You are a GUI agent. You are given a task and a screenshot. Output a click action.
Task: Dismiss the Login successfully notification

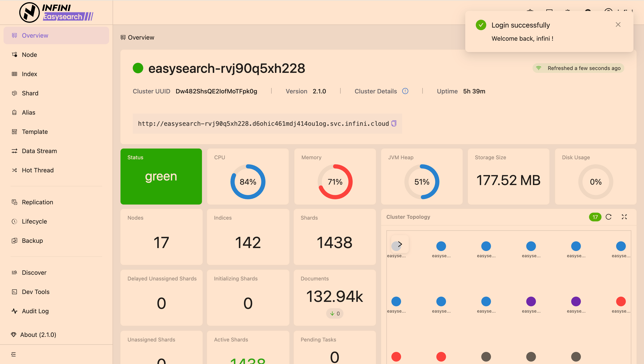click(618, 24)
